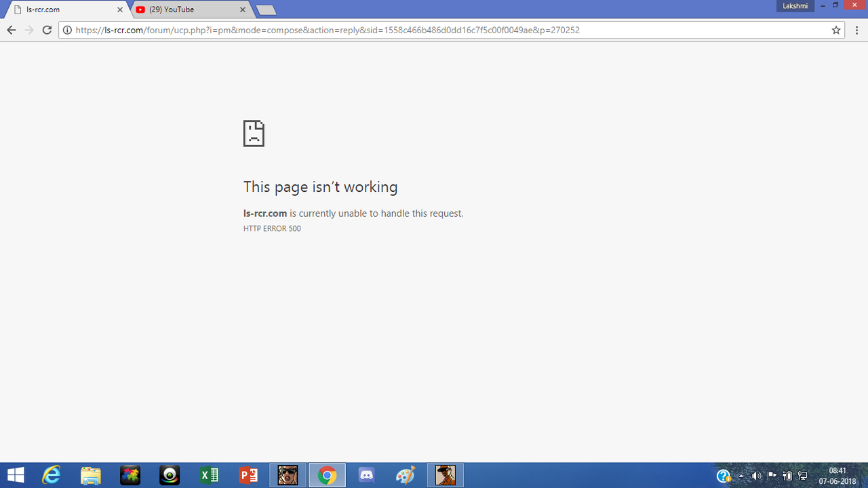Click the bold ls-rcr.com text in error message
This screenshot has width=868, height=488.
265,213
